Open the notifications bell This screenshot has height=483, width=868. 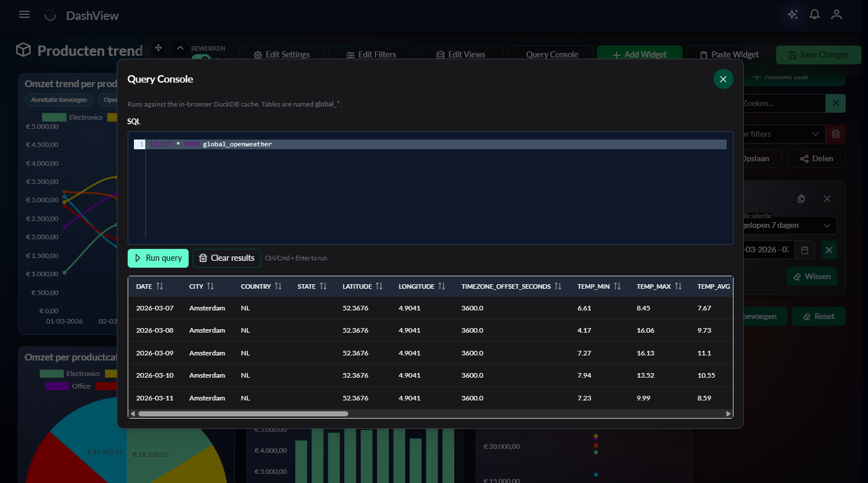(814, 15)
